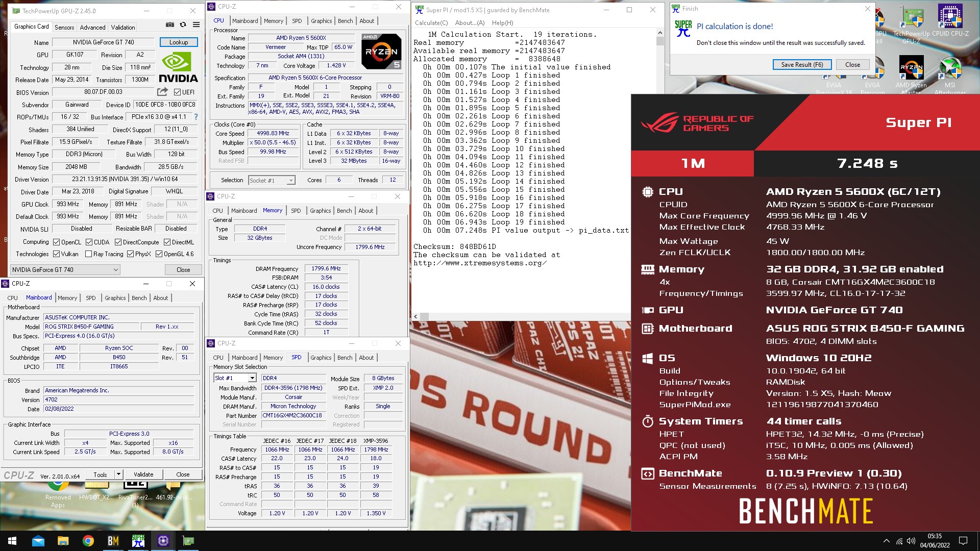Image resolution: width=980 pixels, height=551 pixels.
Task: Open TechPowerUp GPU-Z desktop shortcut
Action: [x=911, y=24]
